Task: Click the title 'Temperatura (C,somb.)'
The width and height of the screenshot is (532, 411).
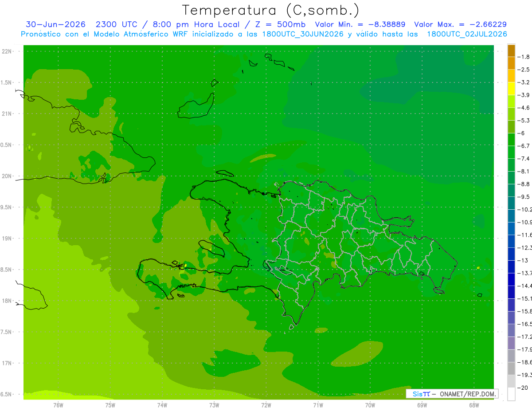Action: point(271,10)
